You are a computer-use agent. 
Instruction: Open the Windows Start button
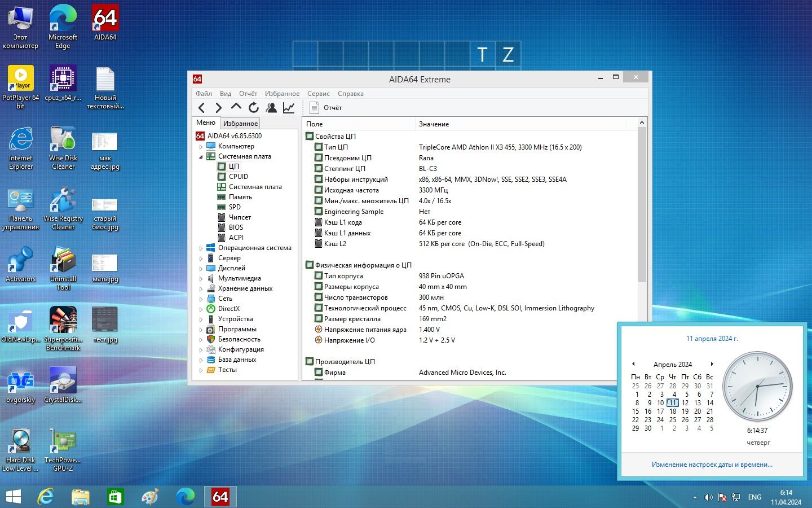(13, 497)
